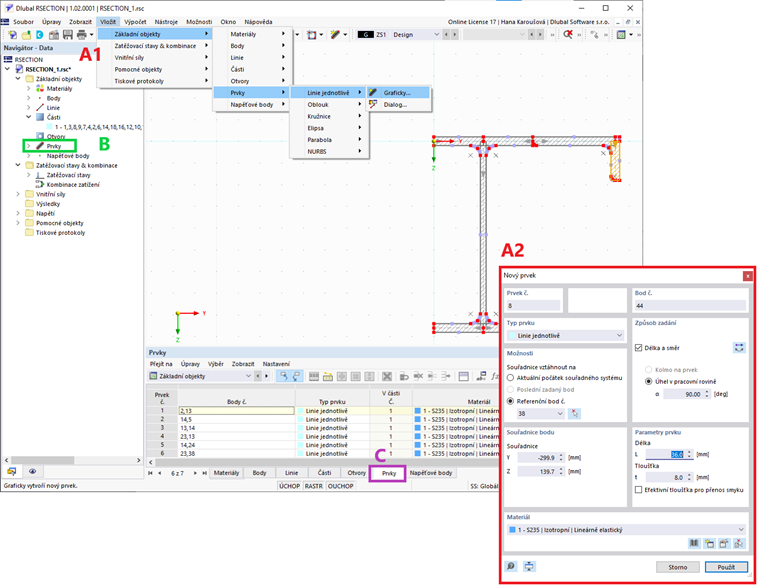
Task: Expand the Vnitřní síly folder
Action: pos(18,194)
